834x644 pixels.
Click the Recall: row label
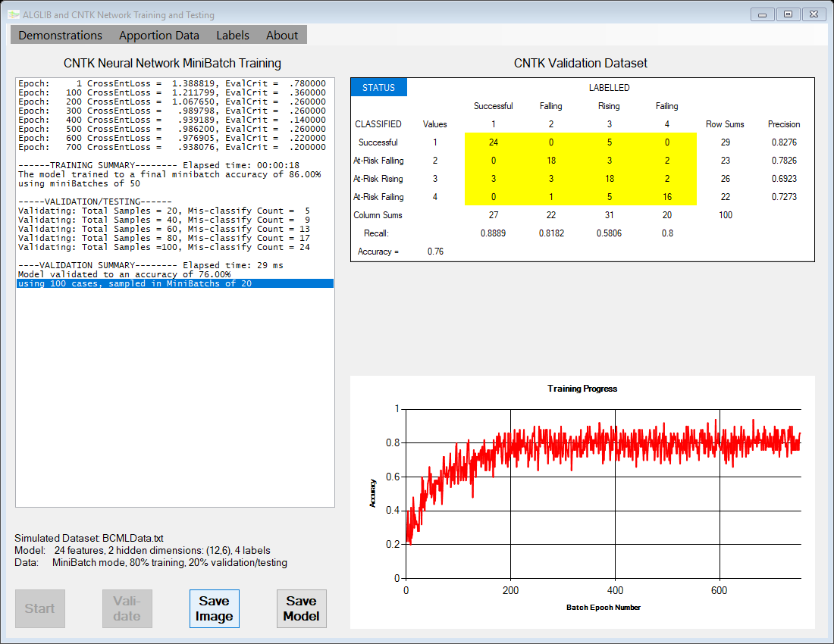[377, 233]
